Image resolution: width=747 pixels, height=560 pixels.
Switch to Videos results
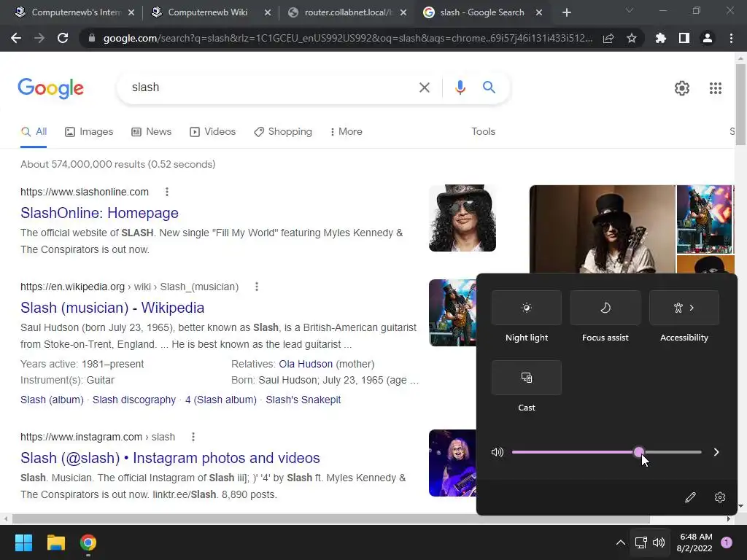(x=212, y=131)
